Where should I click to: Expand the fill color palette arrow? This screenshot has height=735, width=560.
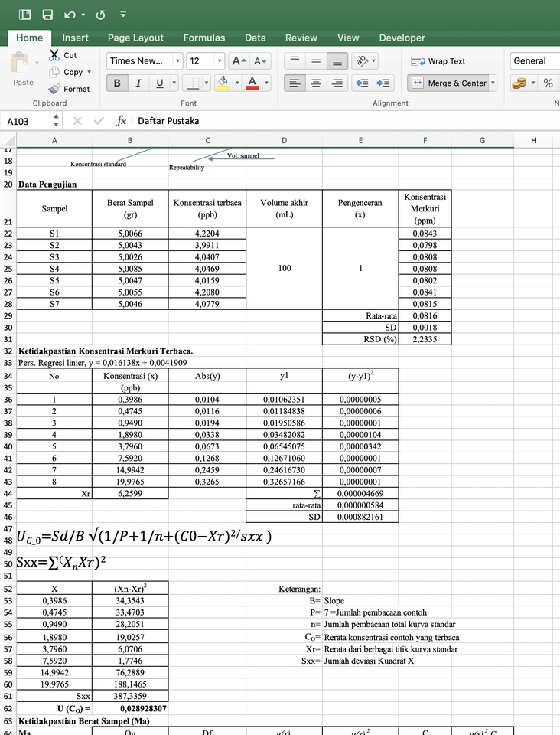point(237,83)
